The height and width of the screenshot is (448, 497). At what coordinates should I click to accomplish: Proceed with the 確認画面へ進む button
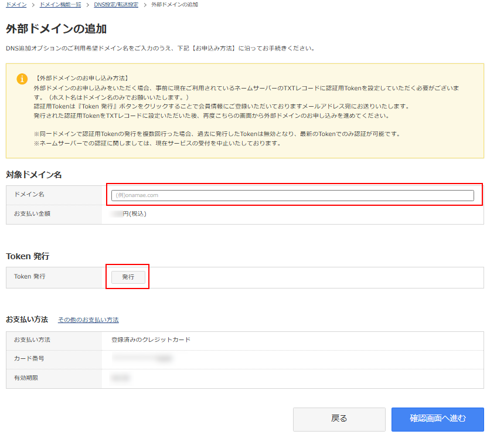(437, 419)
